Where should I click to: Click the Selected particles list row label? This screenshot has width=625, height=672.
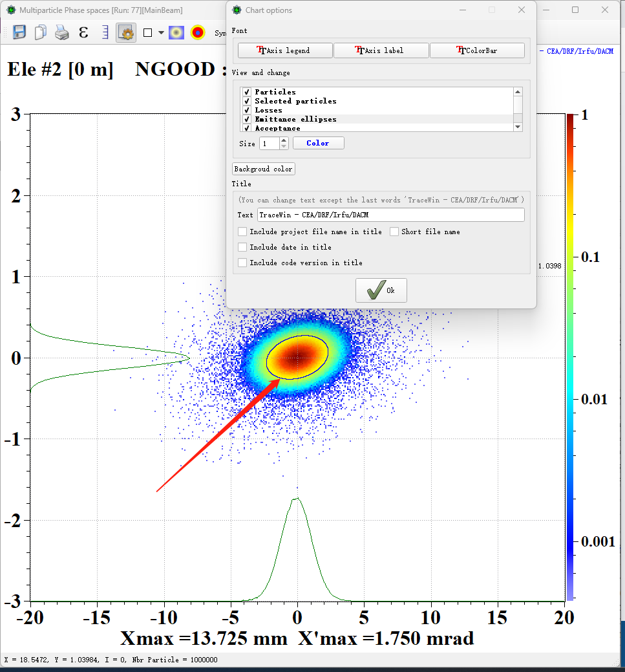[295, 101]
